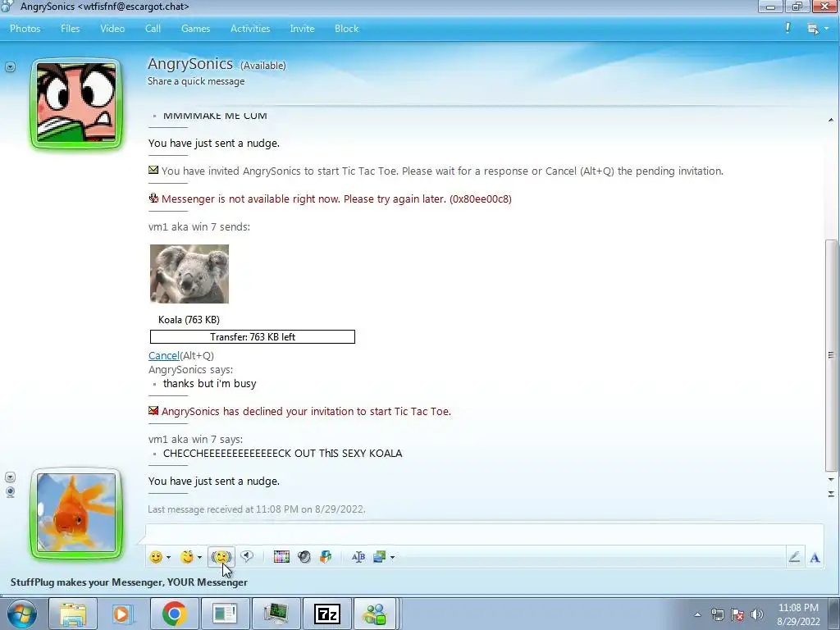Expand the background picture dropdown arrow
This screenshot has height=630, width=840.
393,558
